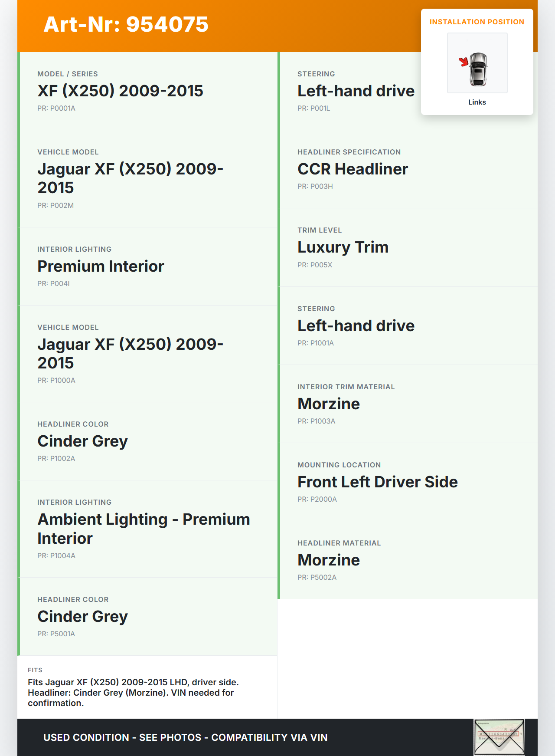Click the Luxury Trim level entry
This screenshot has height=756, width=555.
click(x=343, y=247)
